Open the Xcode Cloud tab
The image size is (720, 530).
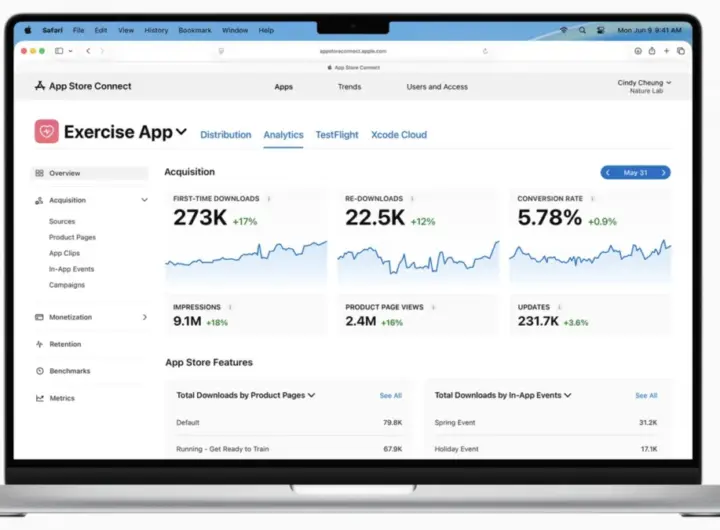[399, 135]
